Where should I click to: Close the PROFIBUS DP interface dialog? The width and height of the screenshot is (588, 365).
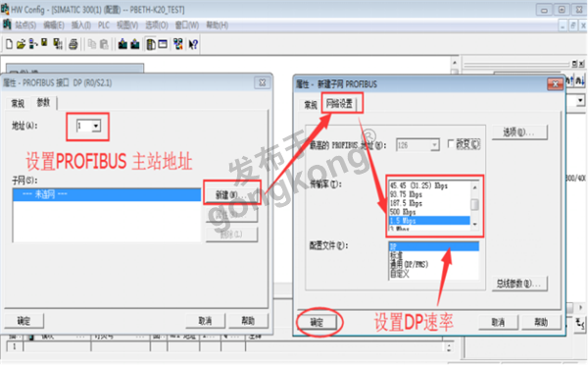263,82
